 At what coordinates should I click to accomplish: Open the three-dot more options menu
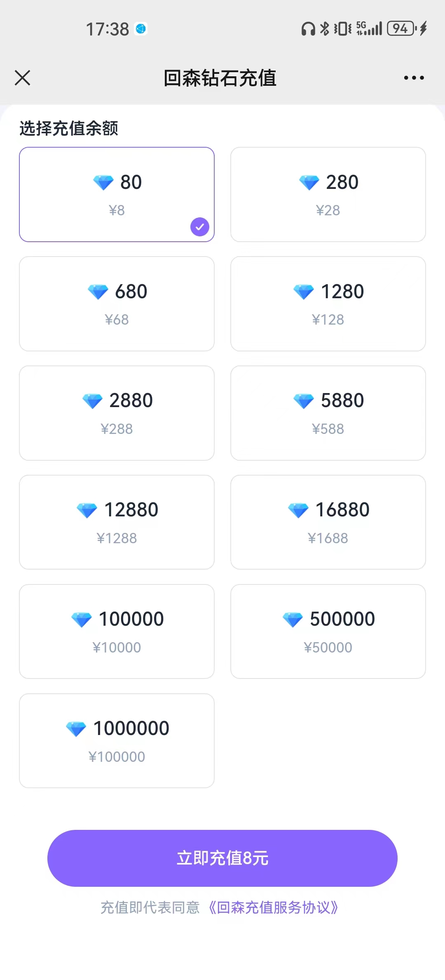[414, 78]
